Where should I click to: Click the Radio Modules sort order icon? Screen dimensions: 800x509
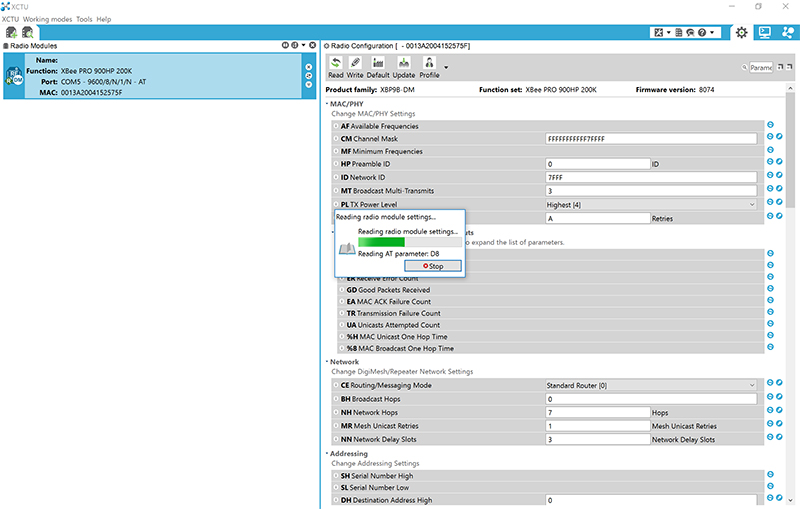pyautogui.click(x=294, y=45)
